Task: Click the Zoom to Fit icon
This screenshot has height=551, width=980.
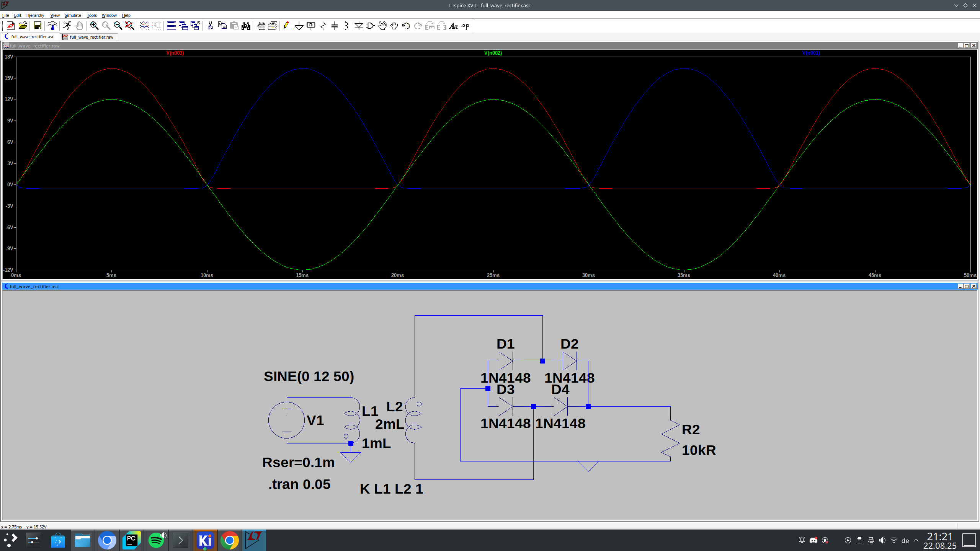Action: [x=130, y=26]
